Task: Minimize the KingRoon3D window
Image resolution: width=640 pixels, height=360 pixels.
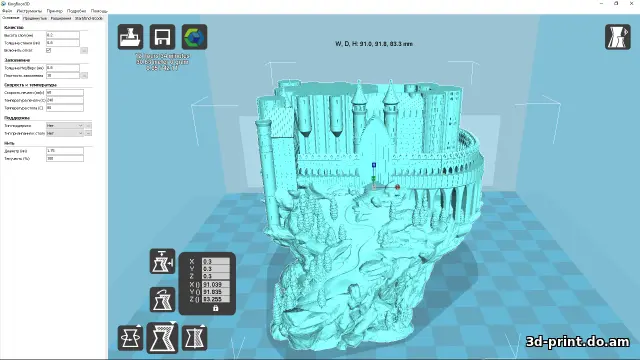Action: (601, 4)
